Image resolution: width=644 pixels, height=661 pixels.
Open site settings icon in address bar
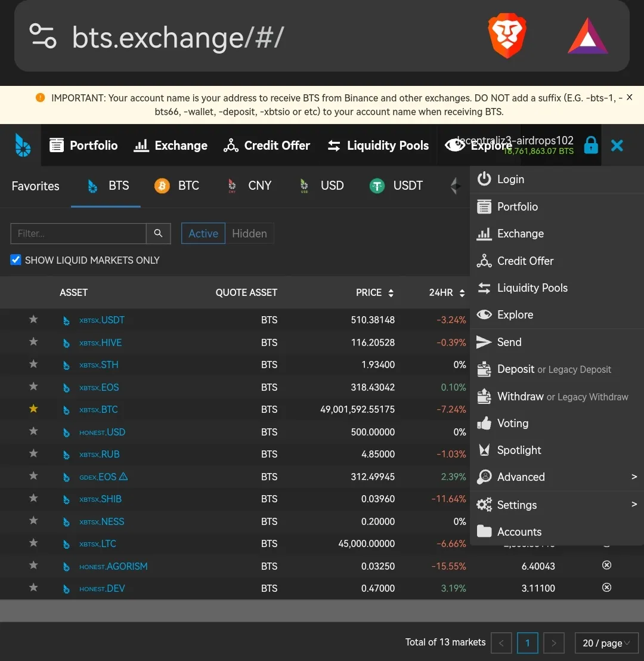[x=42, y=36]
